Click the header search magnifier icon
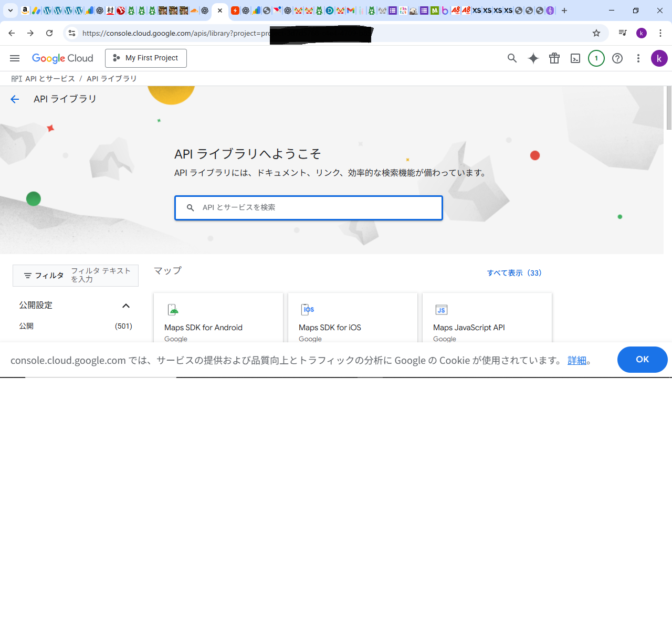The width and height of the screenshot is (672, 630). click(x=512, y=58)
